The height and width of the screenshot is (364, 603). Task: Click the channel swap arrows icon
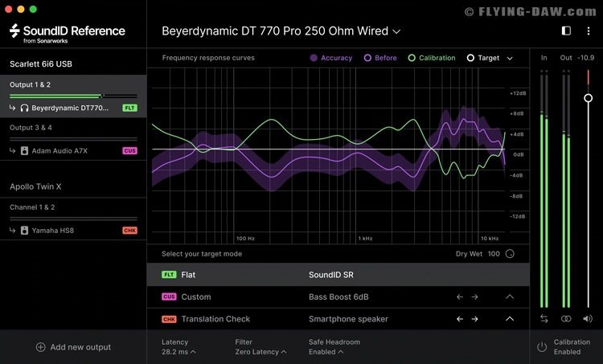click(544, 319)
